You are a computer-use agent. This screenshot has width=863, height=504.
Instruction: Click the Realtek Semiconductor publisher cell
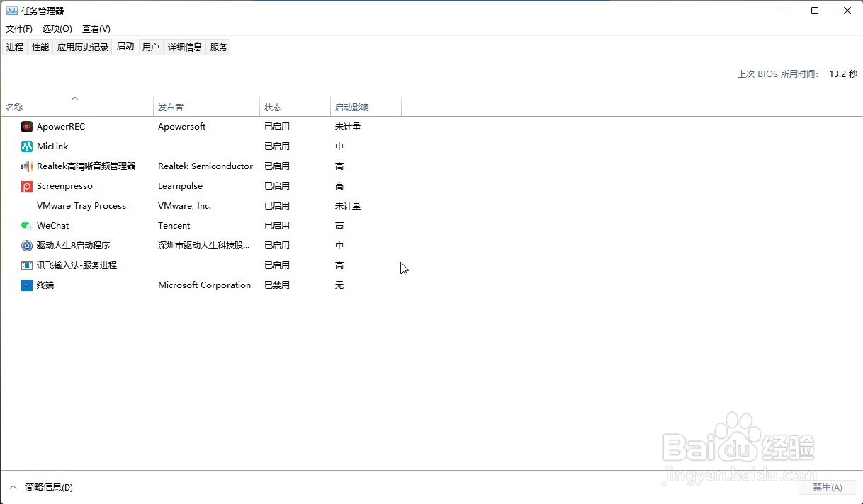(205, 166)
